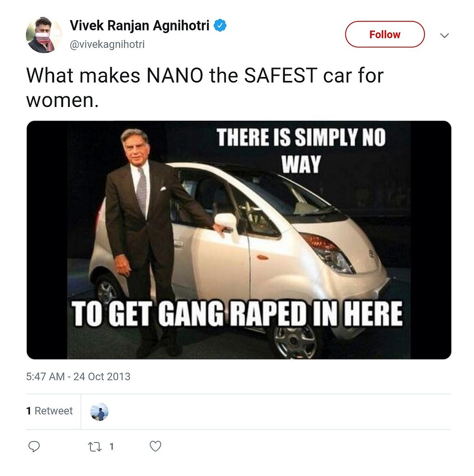The height and width of the screenshot is (476, 474).
Task: Click the red Follow button
Action: tap(385, 34)
